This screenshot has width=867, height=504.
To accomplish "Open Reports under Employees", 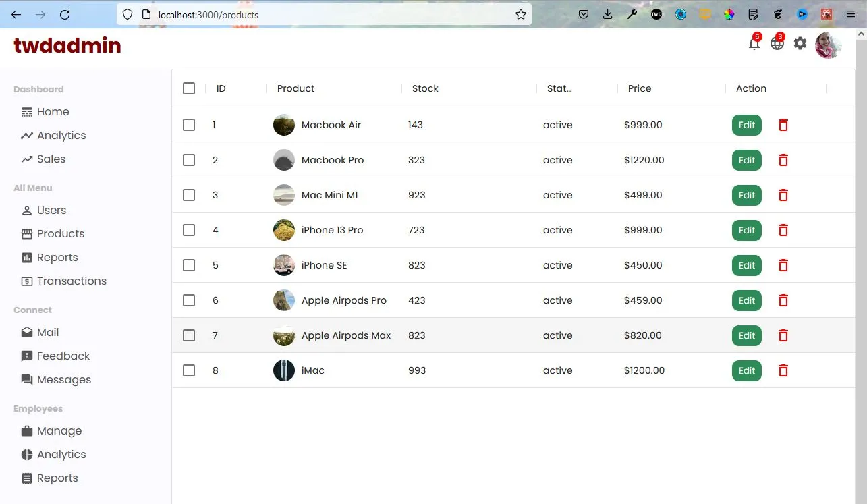I will 49,478.
